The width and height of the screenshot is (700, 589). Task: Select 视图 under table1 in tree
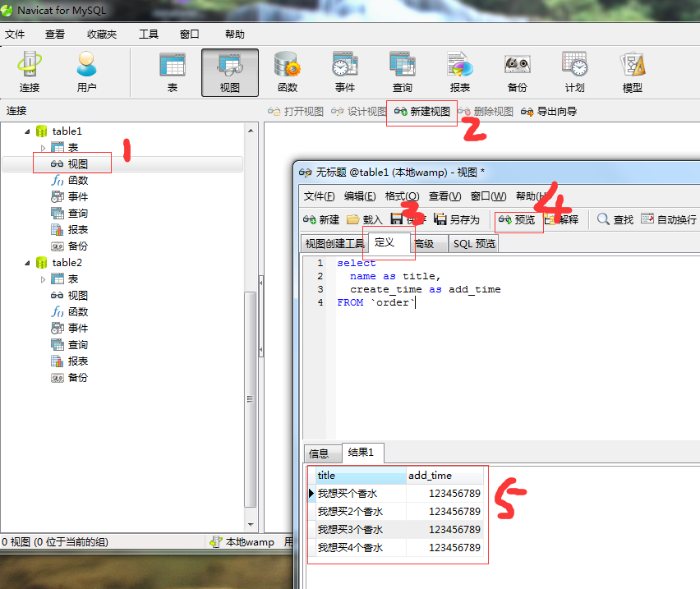pos(78,164)
